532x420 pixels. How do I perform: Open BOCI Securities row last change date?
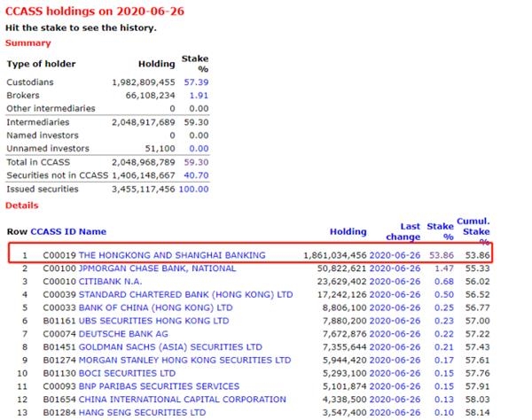point(395,374)
